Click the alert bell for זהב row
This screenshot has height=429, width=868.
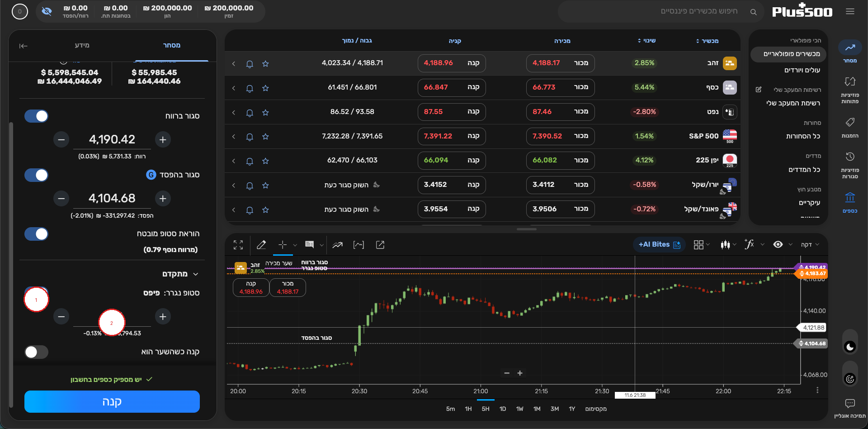pyautogui.click(x=250, y=64)
